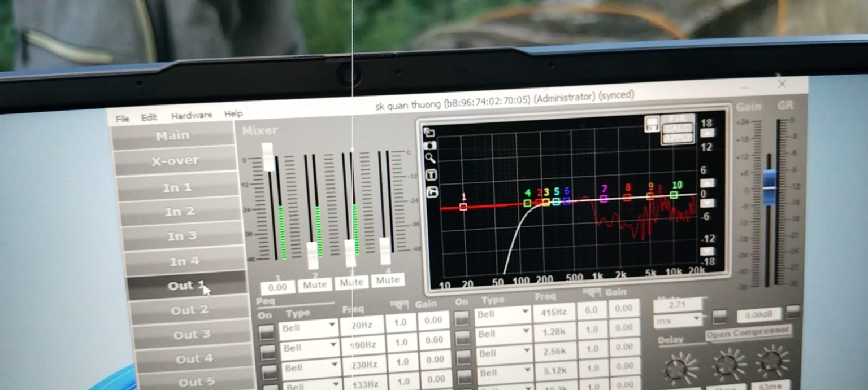Toggle On button for the 20Hz Bell band
868x390 pixels.
pyautogui.click(x=266, y=332)
